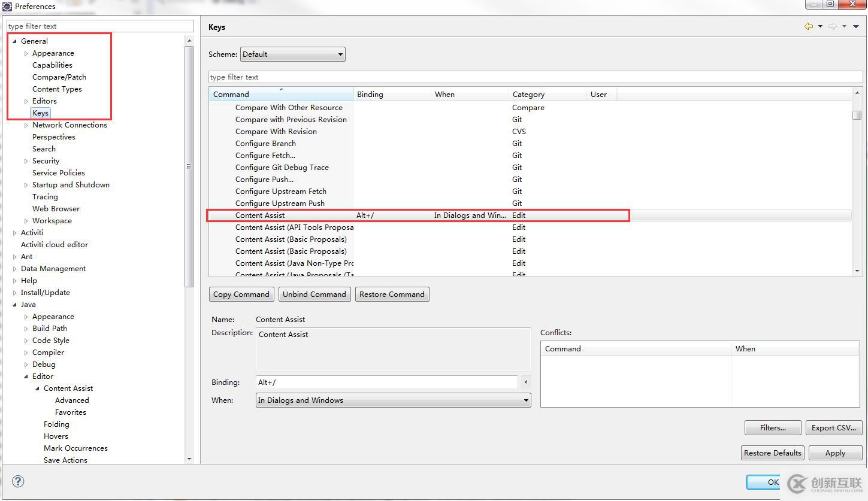This screenshot has width=868, height=501.
Task: Open the When 'In Dialogs and Windows' dropdown
Action: coord(393,400)
